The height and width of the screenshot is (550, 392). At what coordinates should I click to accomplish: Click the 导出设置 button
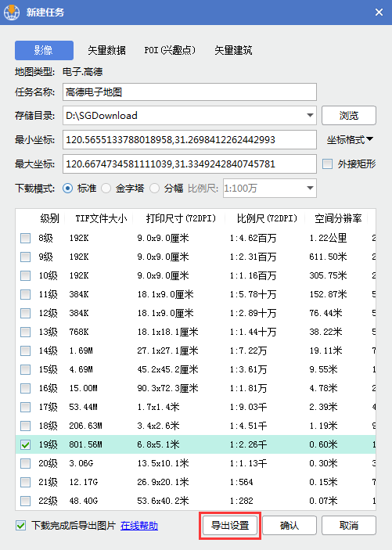coord(230,526)
